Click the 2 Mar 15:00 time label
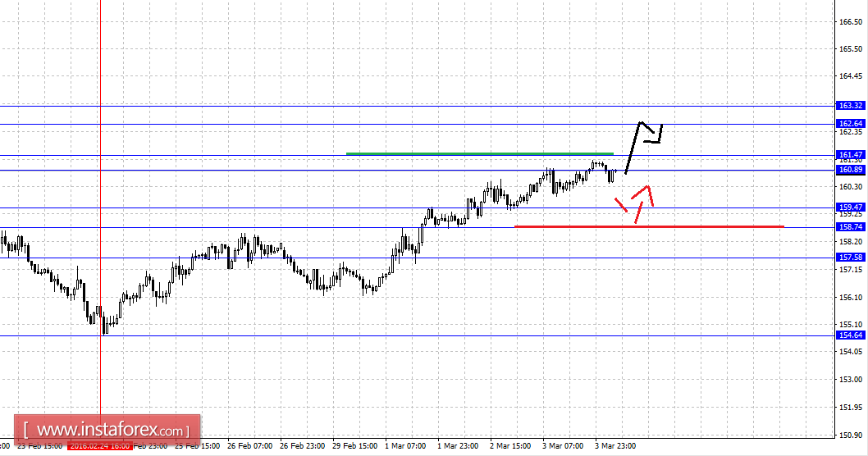The image size is (868, 456). [x=510, y=446]
